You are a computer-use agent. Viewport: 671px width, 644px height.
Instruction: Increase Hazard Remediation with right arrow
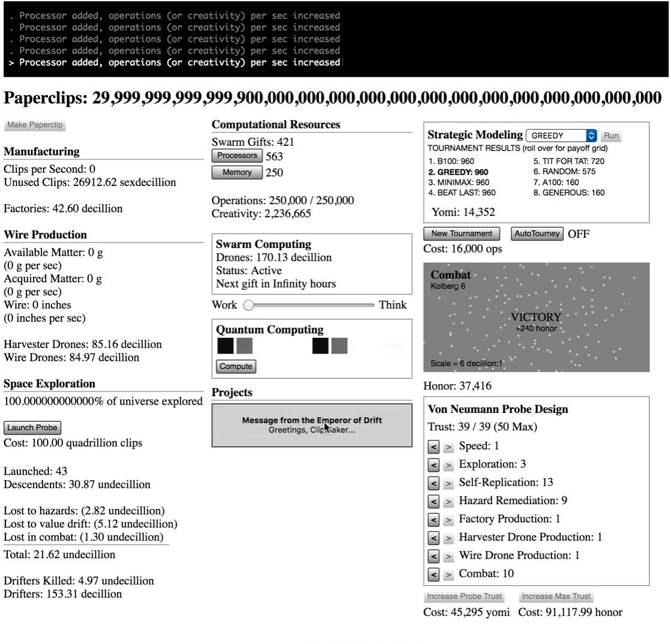(448, 502)
